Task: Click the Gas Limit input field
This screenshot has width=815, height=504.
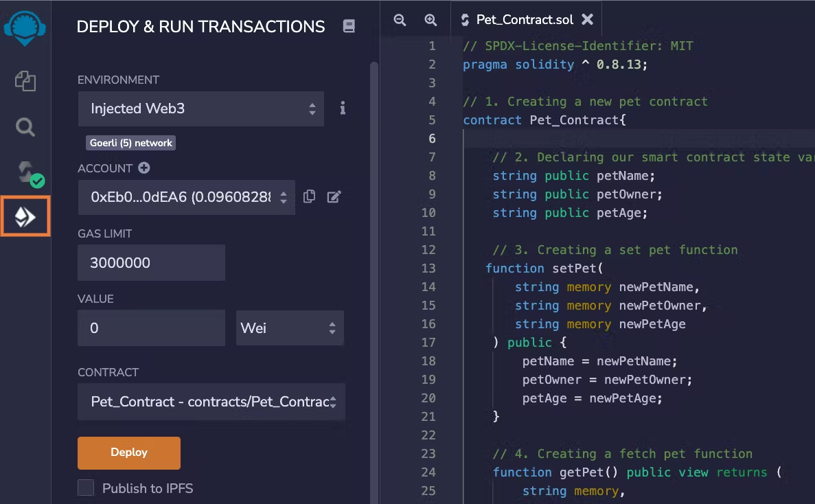Action: click(151, 263)
